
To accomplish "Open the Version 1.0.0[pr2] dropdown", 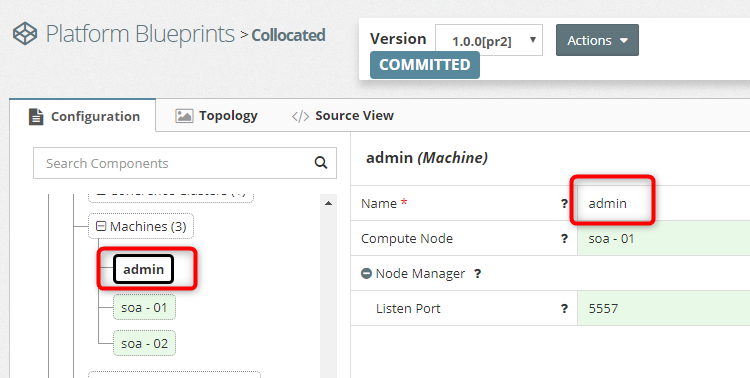I will click(x=489, y=40).
